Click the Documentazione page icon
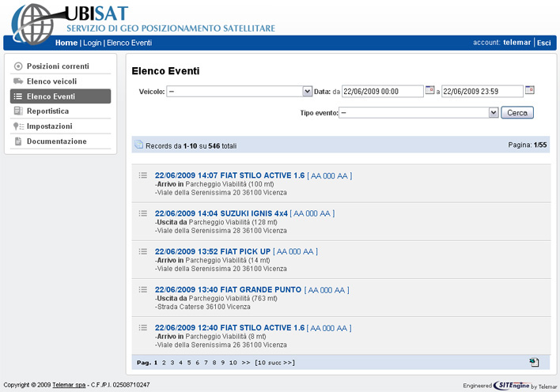Screen dimensions: 560x392 pyautogui.click(x=18, y=141)
